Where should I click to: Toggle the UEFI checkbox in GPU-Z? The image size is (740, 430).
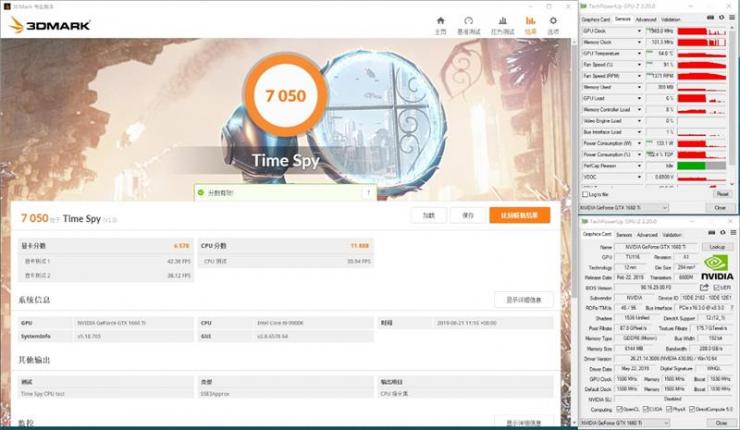coord(716,287)
